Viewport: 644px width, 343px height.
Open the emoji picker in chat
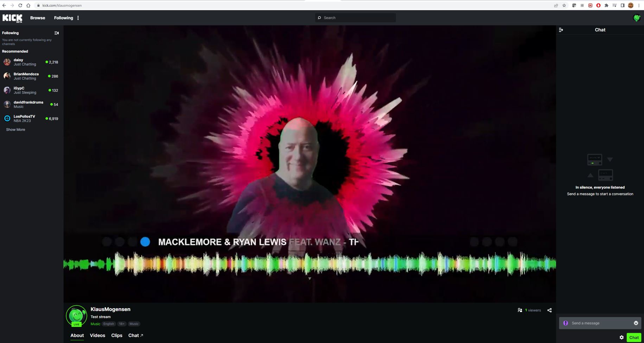636,323
